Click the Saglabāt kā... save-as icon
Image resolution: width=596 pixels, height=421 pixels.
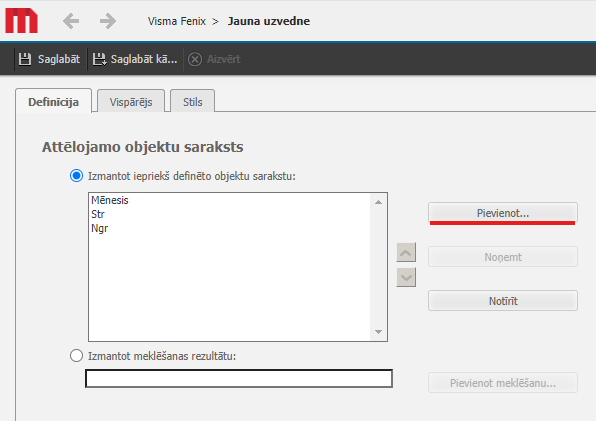[99, 59]
